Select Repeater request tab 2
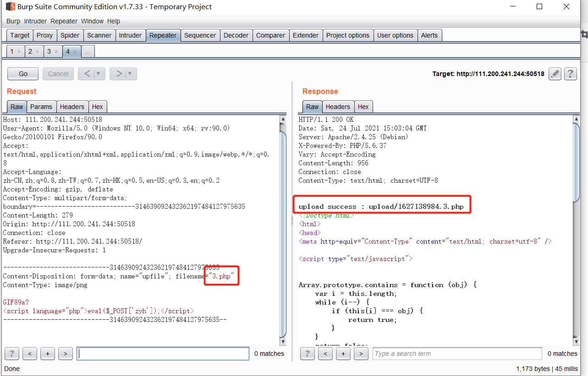 point(30,51)
